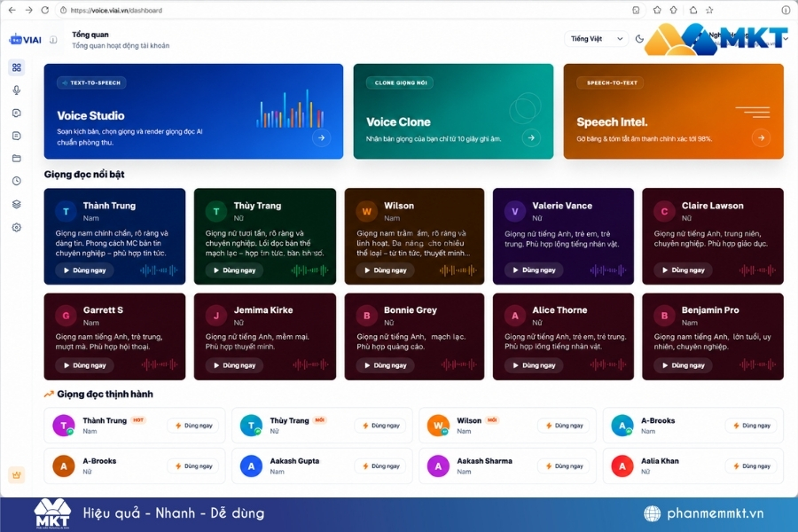Reload the browser page

[45, 10]
